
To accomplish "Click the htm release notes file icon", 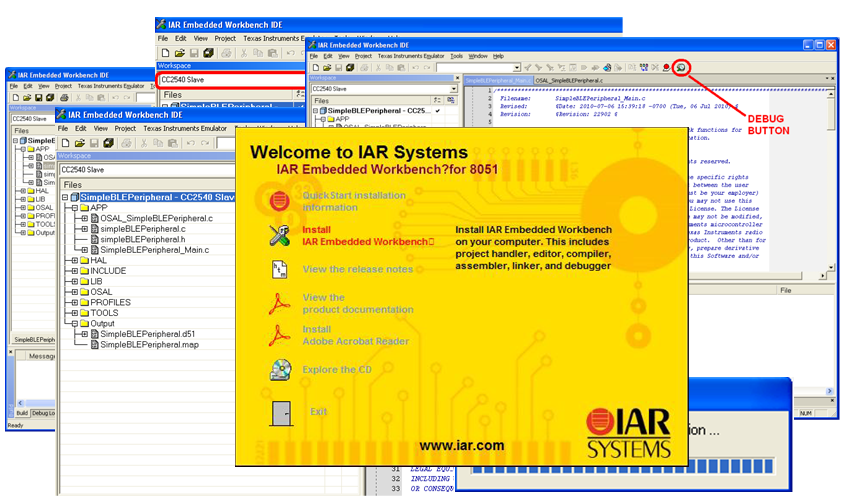I will click(279, 269).
